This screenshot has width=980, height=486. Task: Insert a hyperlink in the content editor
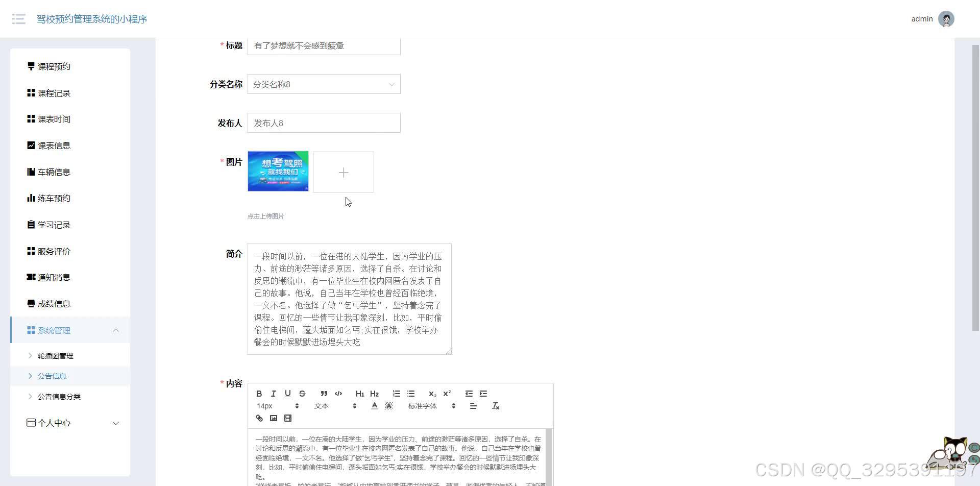(x=259, y=418)
